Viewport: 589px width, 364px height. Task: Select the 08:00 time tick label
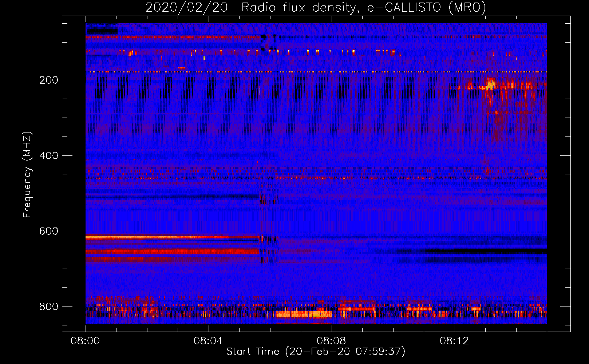tap(86, 341)
